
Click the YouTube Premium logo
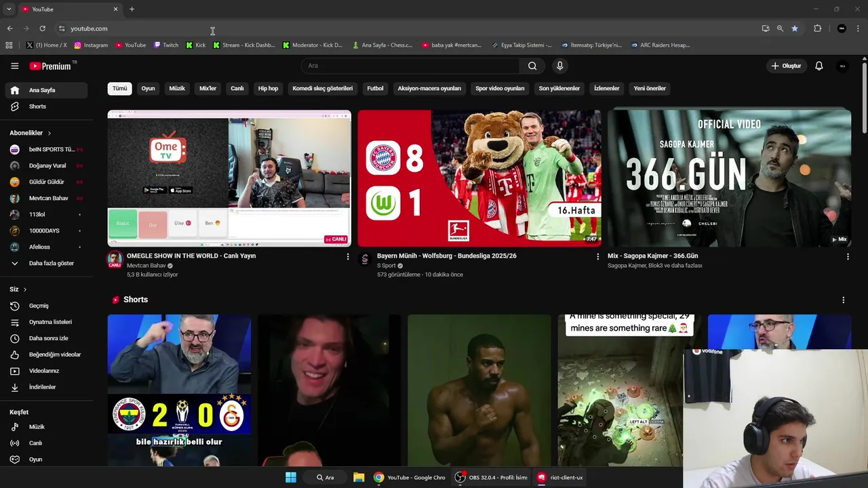[51, 66]
